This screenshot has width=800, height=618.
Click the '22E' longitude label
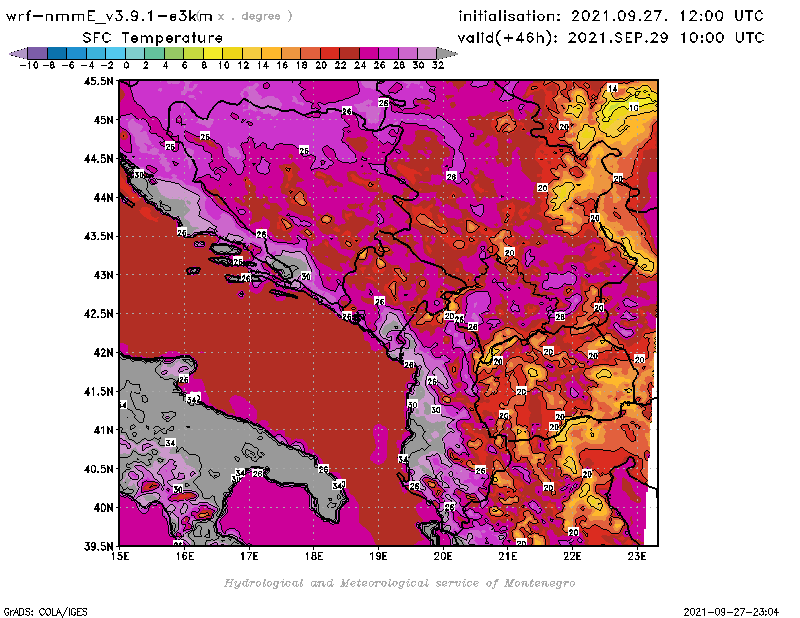572,556
